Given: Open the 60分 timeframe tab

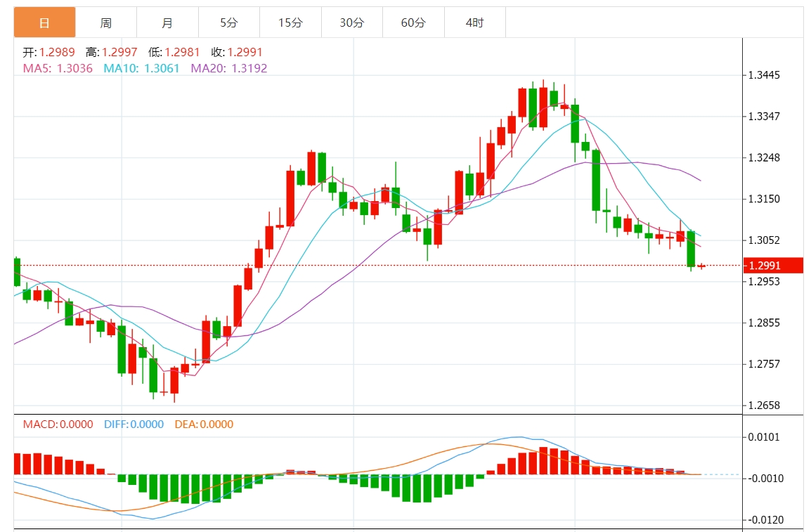Looking at the screenshot, I should (x=414, y=22).
